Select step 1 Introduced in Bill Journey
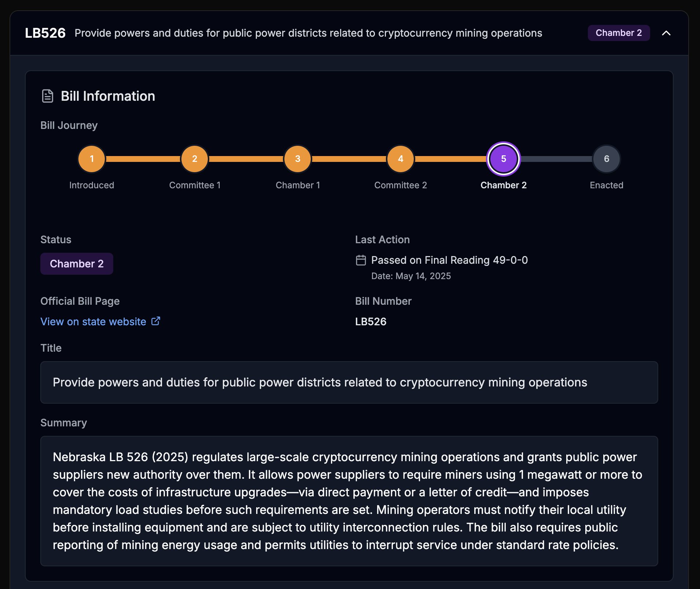The width and height of the screenshot is (700, 589). click(x=92, y=159)
